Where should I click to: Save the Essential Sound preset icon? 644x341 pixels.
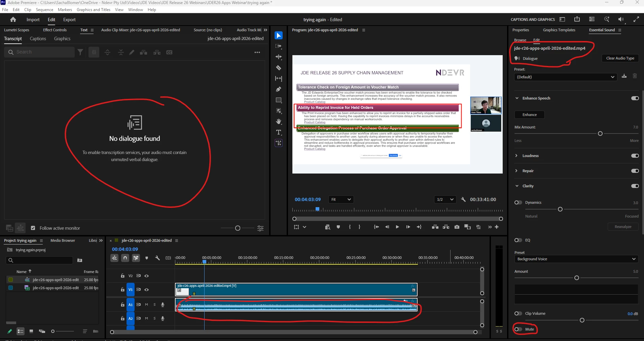(624, 76)
